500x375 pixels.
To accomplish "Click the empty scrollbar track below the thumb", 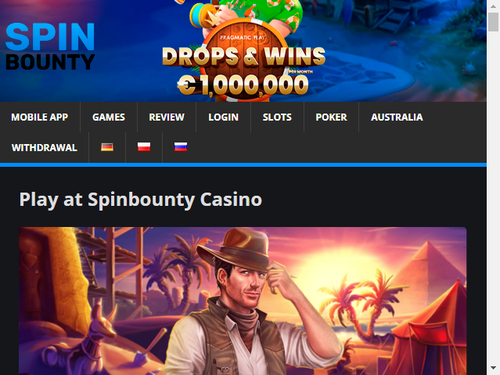I will (493, 197).
